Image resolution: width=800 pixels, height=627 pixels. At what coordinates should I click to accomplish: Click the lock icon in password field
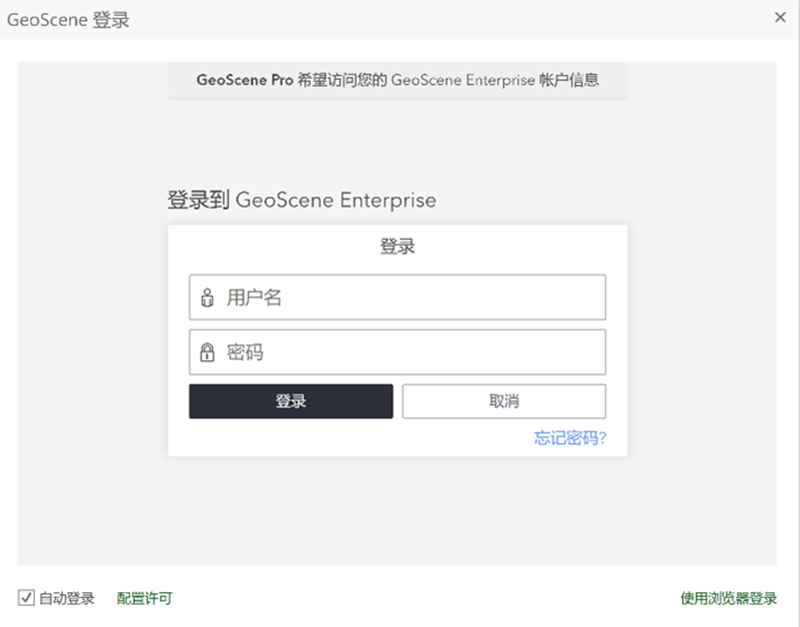coord(207,352)
